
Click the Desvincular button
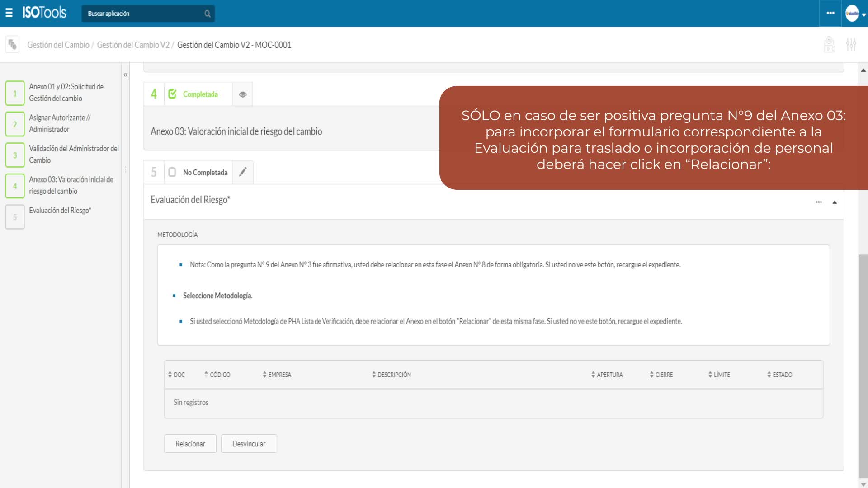(x=249, y=444)
